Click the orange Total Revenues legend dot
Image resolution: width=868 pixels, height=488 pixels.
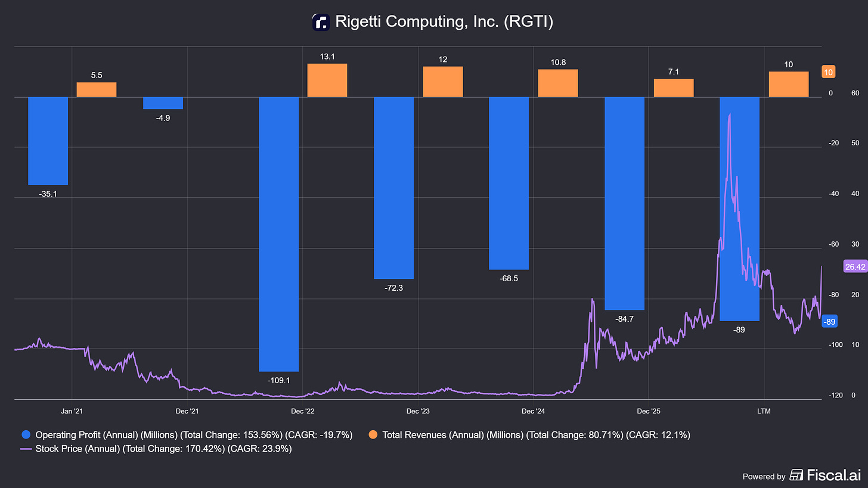click(373, 435)
